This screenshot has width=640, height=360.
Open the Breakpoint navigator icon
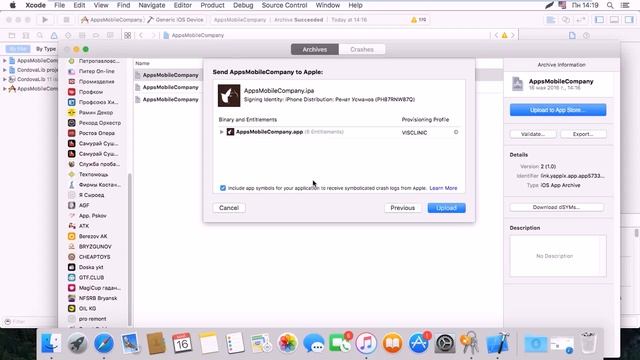(x=96, y=36)
